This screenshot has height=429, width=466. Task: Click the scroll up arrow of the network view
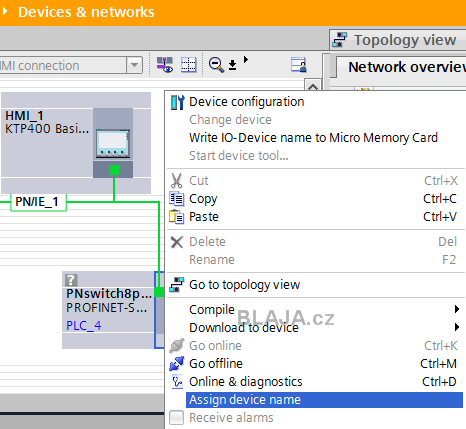(x=313, y=86)
